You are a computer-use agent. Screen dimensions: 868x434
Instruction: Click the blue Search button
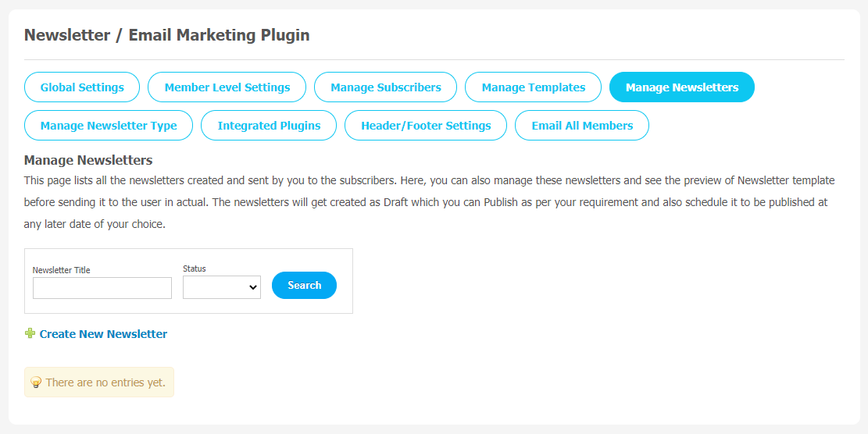[x=304, y=285]
